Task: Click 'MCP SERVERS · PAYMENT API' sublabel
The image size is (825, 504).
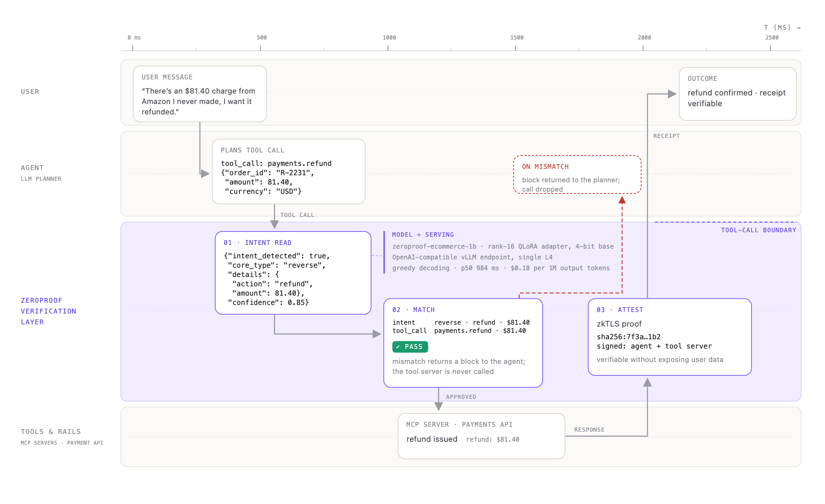Action: 62,443
